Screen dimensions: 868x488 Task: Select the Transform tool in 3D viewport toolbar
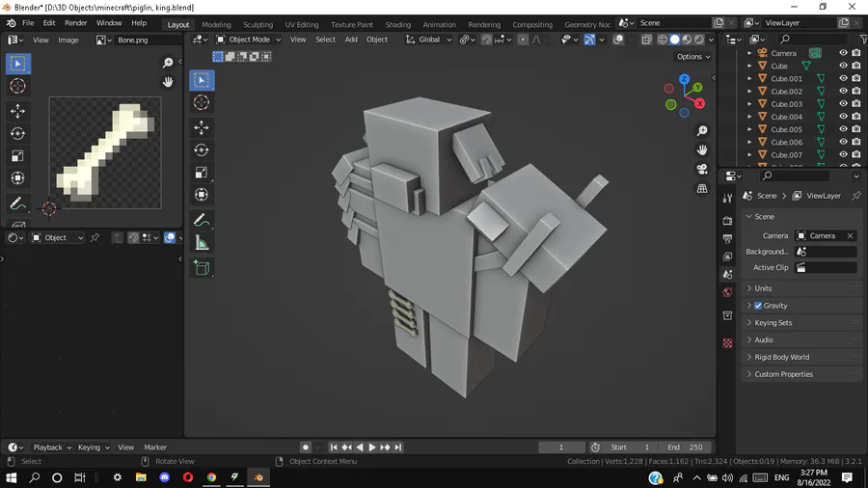(202, 195)
